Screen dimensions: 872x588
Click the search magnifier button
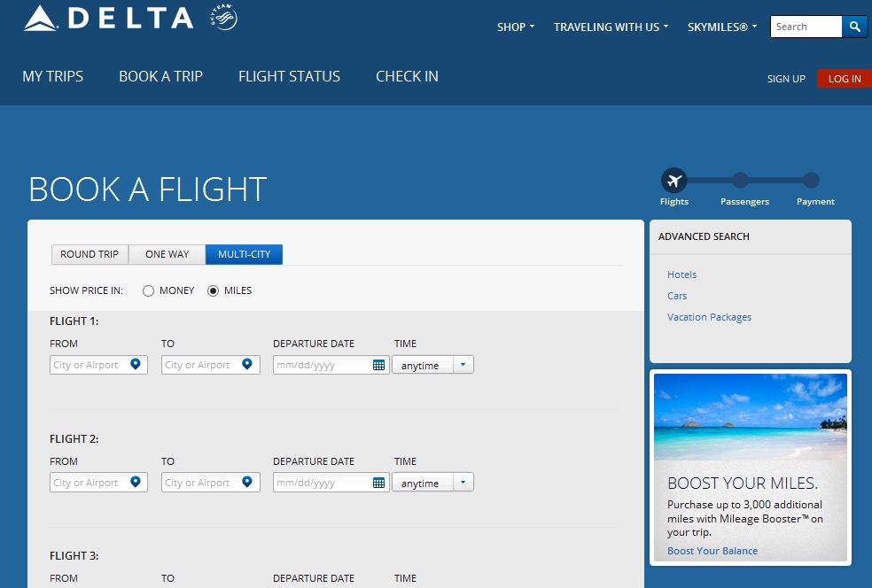[854, 27]
